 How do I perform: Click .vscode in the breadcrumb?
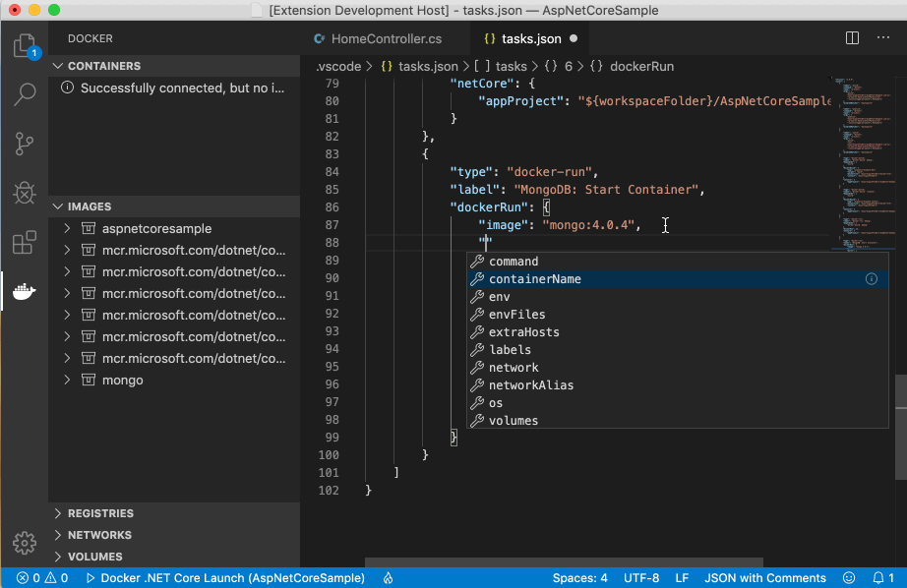pyautogui.click(x=338, y=67)
